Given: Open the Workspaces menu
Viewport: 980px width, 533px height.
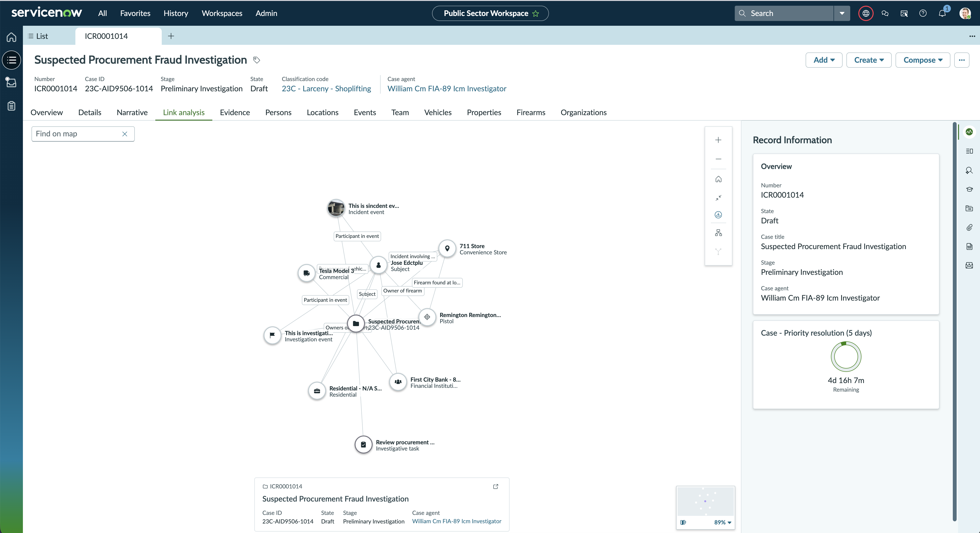Looking at the screenshot, I should point(222,13).
